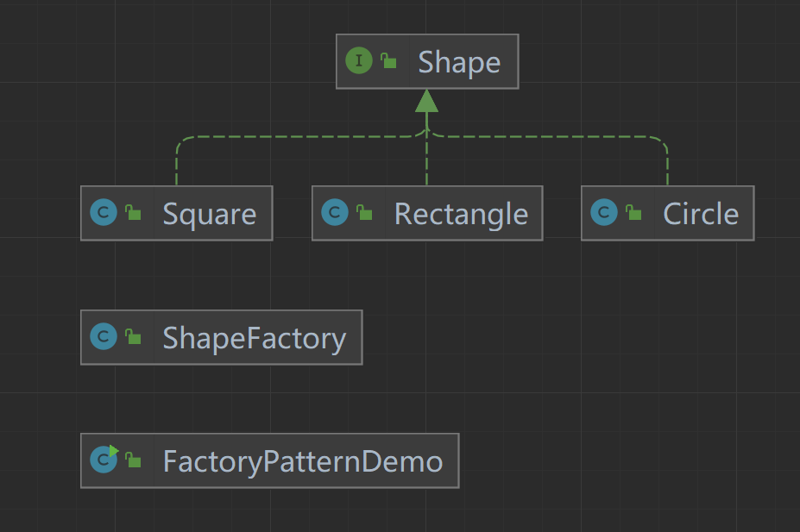The height and width of the screenshot is (532, 800).
Task: Click the runnable class icon on FactoryPatternDemo
Action: (x=104, y=460)
